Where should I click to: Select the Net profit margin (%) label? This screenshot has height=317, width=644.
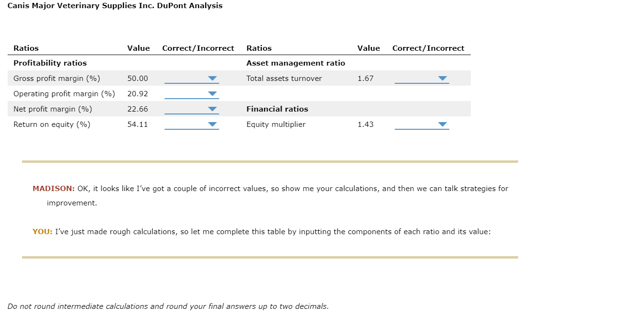[x=53, y=109]
